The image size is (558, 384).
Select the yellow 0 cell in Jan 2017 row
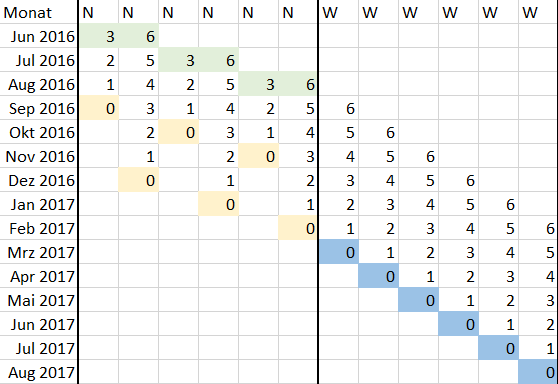pyautogui.click(x=219, y=204)
